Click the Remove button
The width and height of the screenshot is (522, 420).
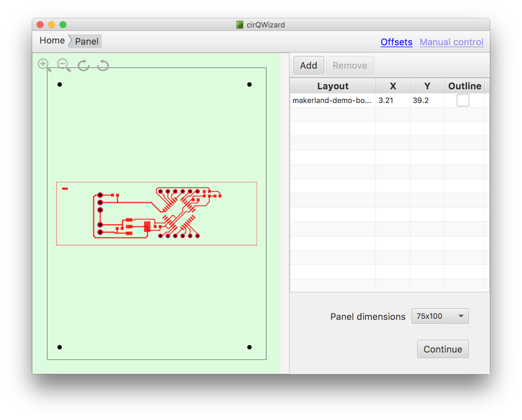(x=350, y=65)
